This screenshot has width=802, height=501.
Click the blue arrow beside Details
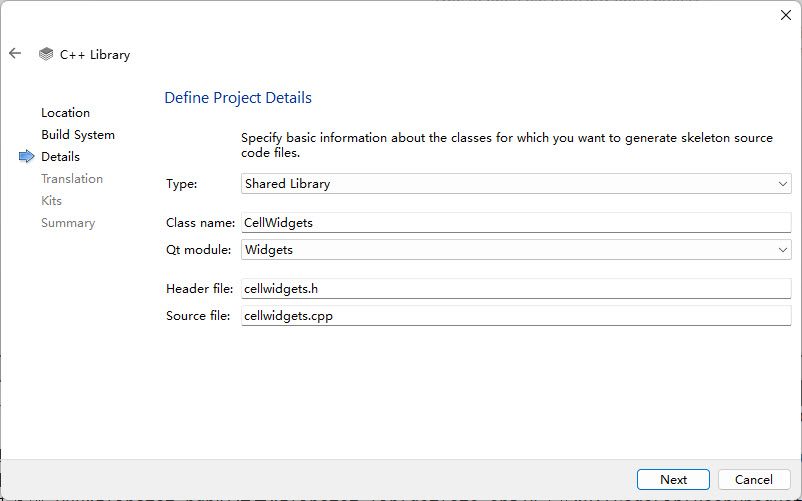pos(27,156)
